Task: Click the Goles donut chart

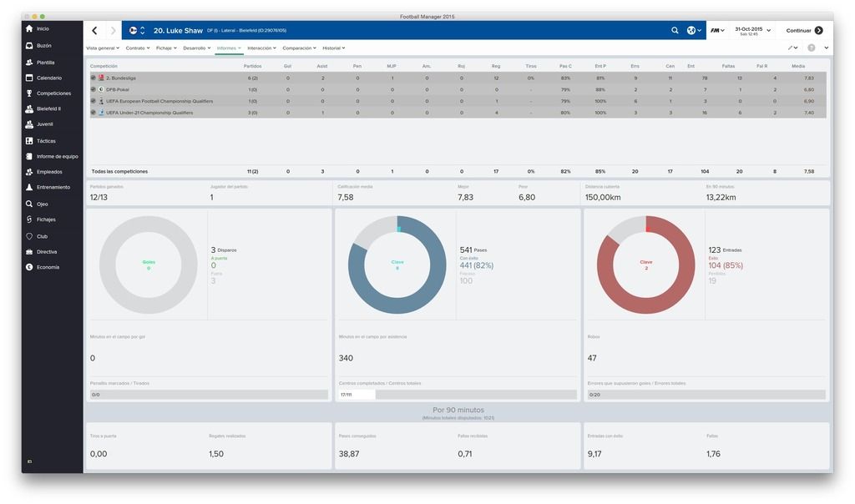Action: tap(149, 265)
